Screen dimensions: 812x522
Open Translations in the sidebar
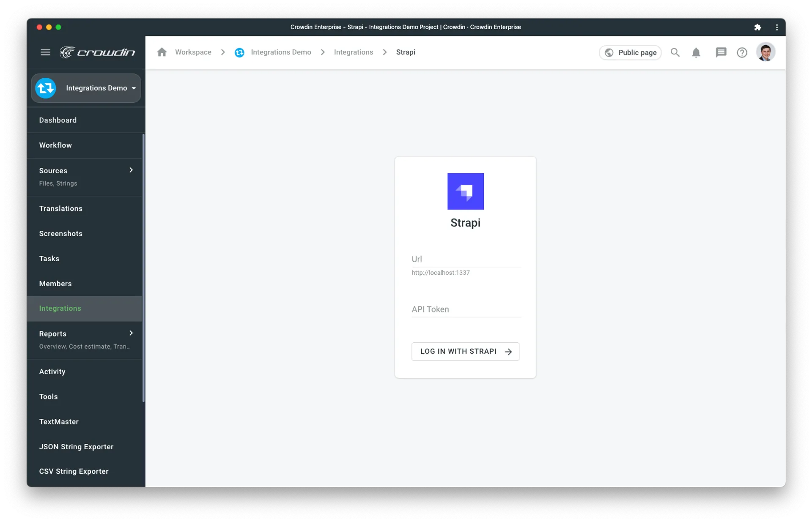coord(85,208)
